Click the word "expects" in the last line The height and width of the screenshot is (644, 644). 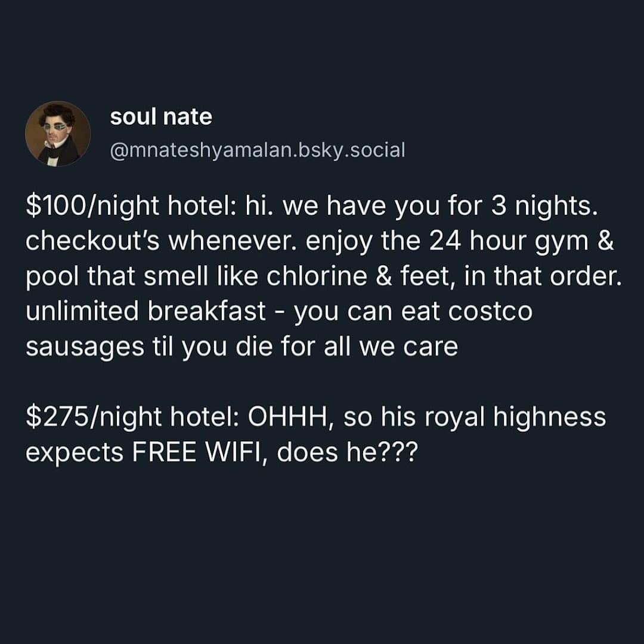point(75,453)
